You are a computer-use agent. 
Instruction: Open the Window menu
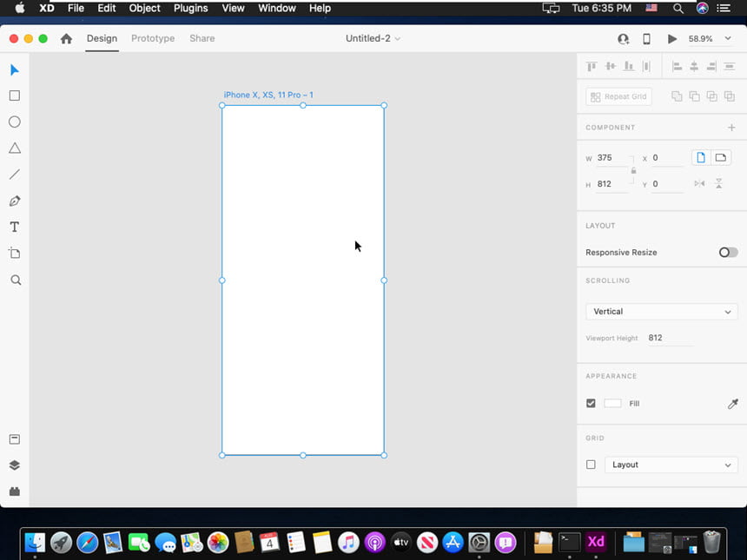277,8
